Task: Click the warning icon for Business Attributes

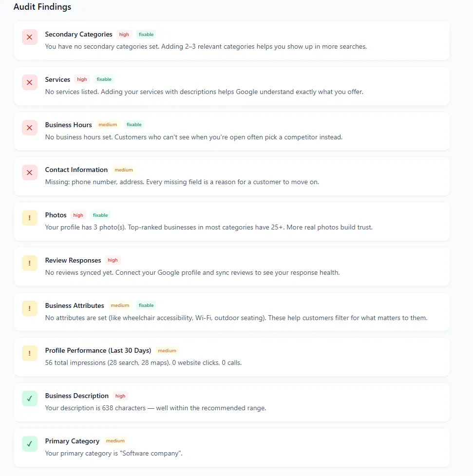Action: (29, 308)
